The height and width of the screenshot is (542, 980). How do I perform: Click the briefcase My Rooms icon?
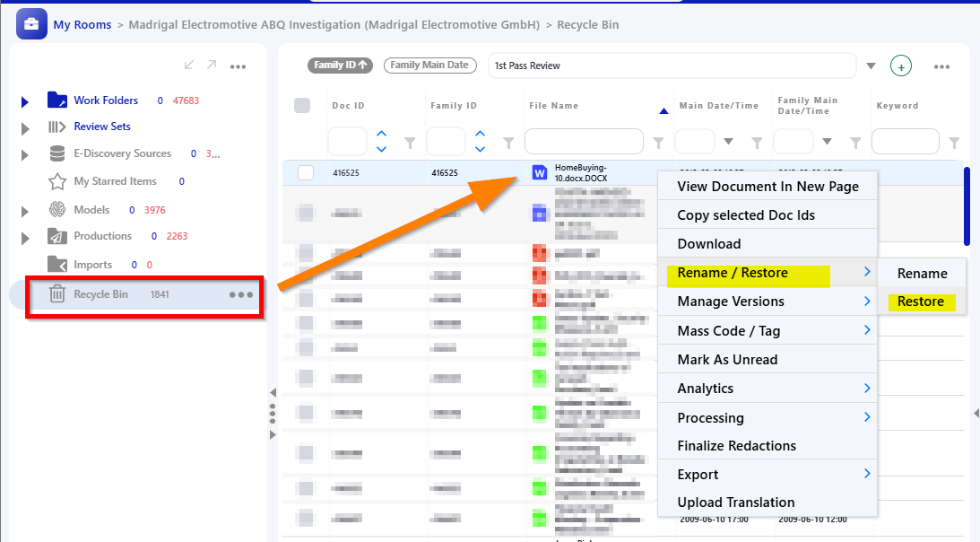point(31,24)
